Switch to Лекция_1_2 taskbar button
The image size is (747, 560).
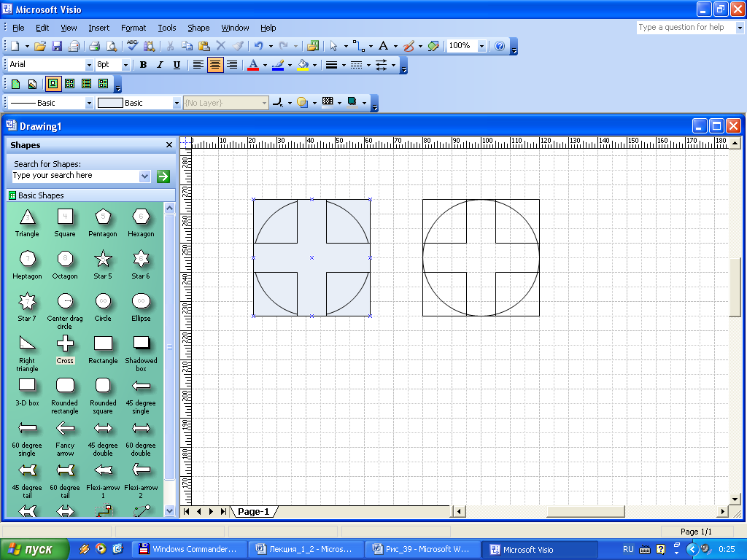307,549
